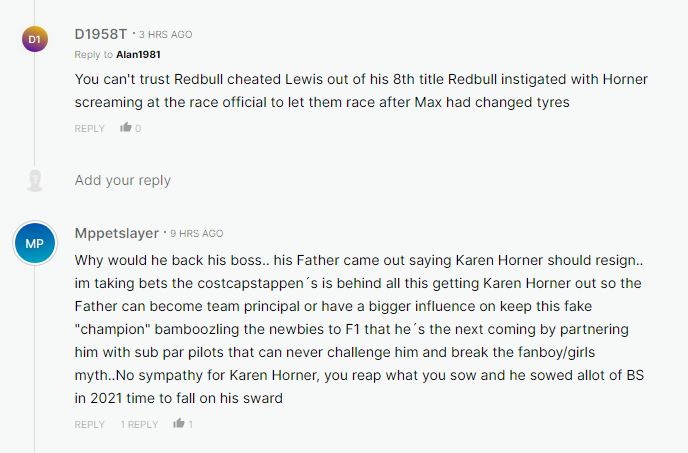Like Mppetslayer's comment with thumbs-up icon
Image resolution: width=688 pixels, height=453 pixels.
point(179,424)
